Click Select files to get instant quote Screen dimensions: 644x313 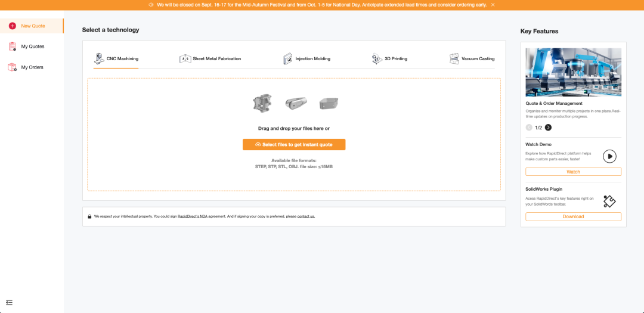coord(294,145)
